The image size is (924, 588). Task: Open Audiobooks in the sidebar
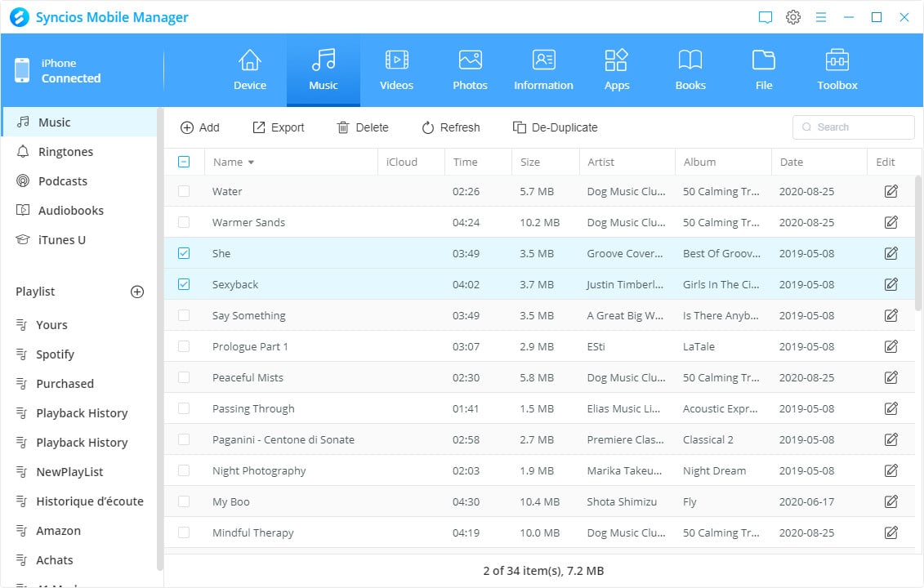[x=79, y=211]
